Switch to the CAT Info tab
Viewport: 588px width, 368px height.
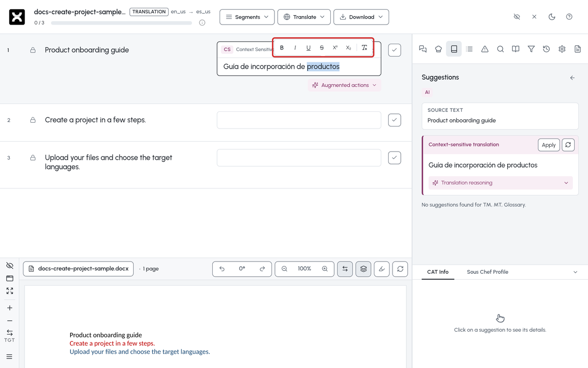438,272
